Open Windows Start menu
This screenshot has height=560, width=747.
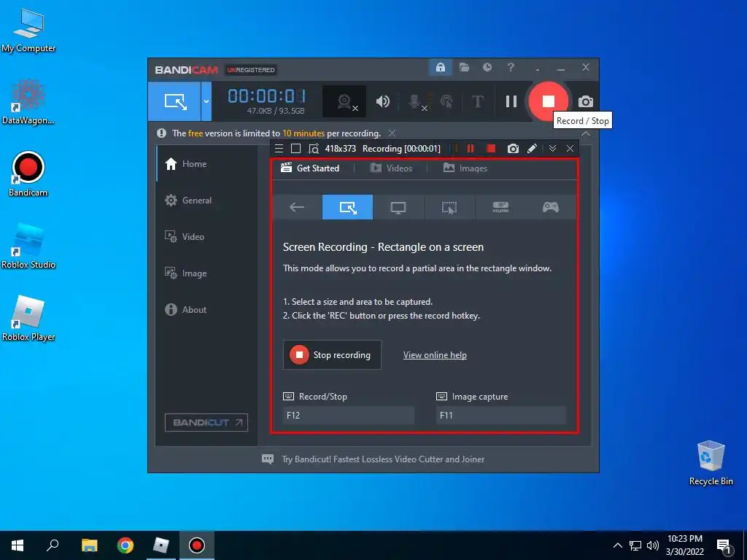pyautogui.click(x=18, y=545)
